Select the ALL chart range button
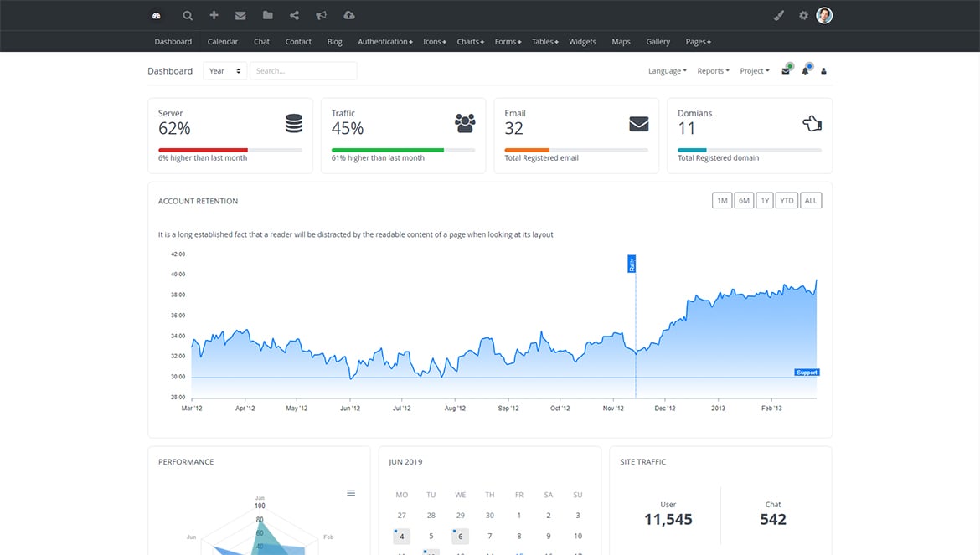 coord(811,200)
